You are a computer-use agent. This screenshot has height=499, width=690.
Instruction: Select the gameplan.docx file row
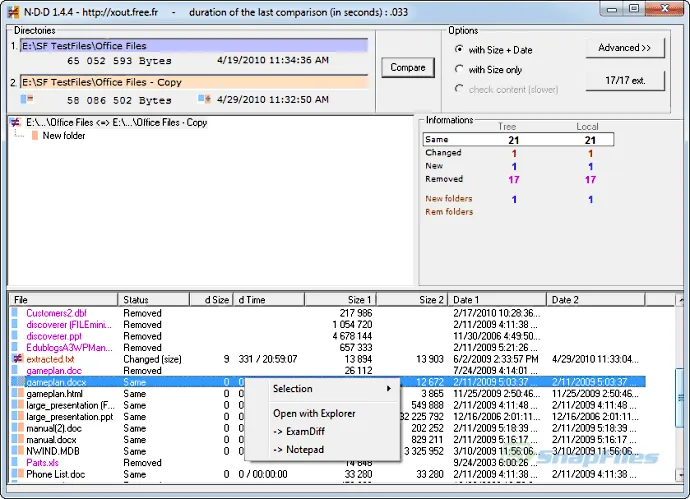(328, 382)
